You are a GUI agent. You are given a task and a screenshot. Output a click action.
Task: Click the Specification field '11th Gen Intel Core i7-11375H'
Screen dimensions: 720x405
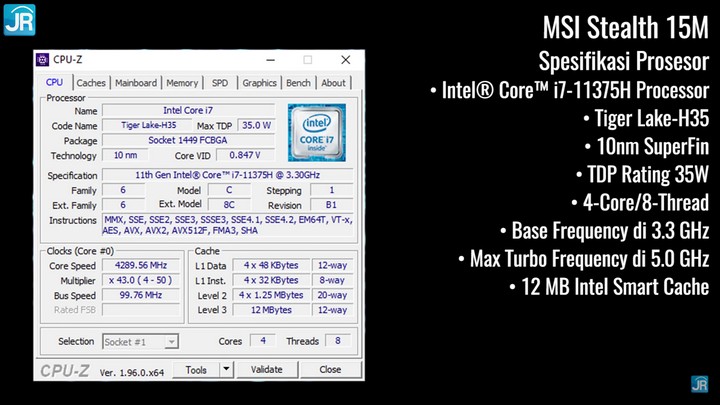[228, 175]
